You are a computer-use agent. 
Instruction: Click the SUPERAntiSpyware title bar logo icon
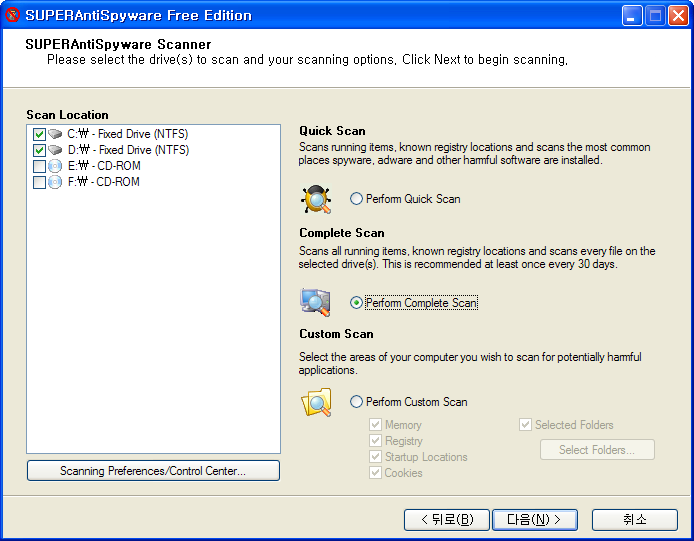click(x=12, y=15)
